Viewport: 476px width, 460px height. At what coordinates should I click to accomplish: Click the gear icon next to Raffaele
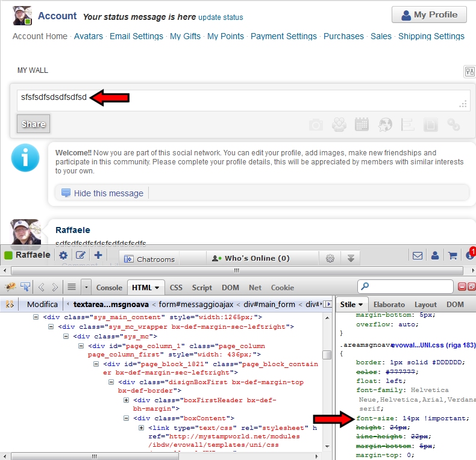(x=64, y=255)
